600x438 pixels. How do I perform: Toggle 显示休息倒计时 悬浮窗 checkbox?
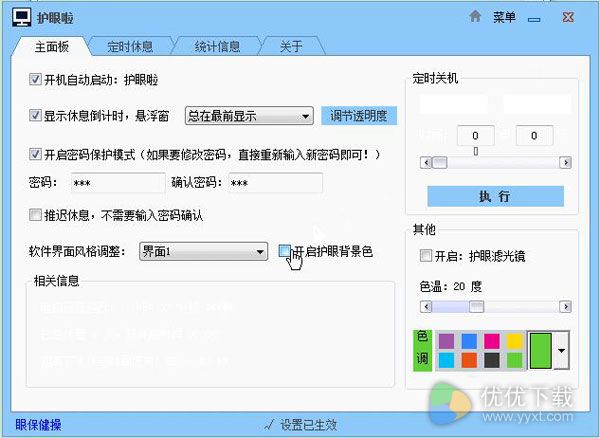coord(35,115)
